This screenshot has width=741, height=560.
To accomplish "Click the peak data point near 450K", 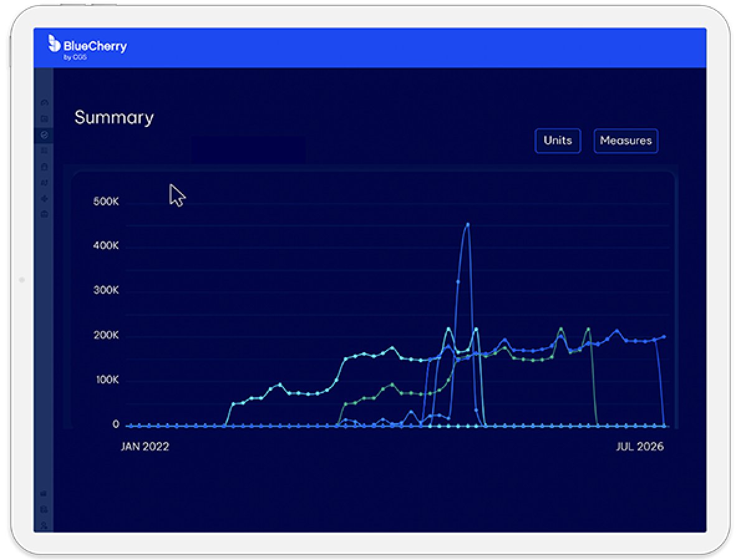I will tap(468, 225).
